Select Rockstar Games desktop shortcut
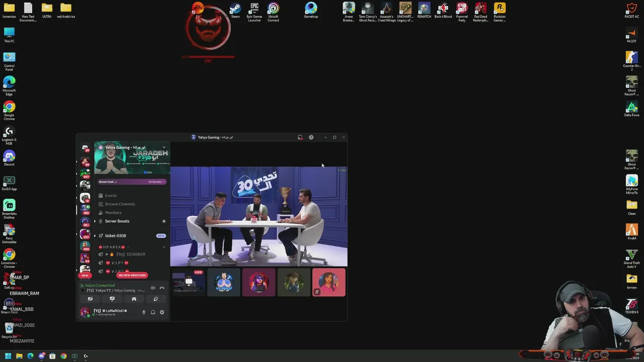This screenshot has height=362, width=644. (x=500, y=12)
